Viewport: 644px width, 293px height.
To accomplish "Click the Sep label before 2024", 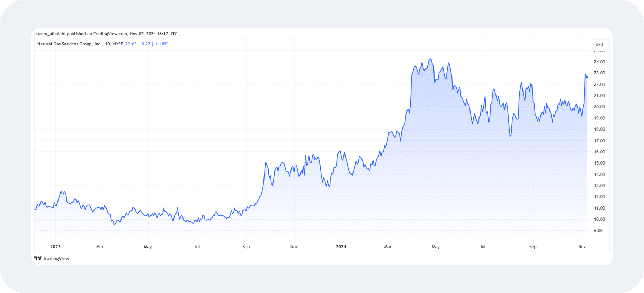I will (x=246, y=247).
